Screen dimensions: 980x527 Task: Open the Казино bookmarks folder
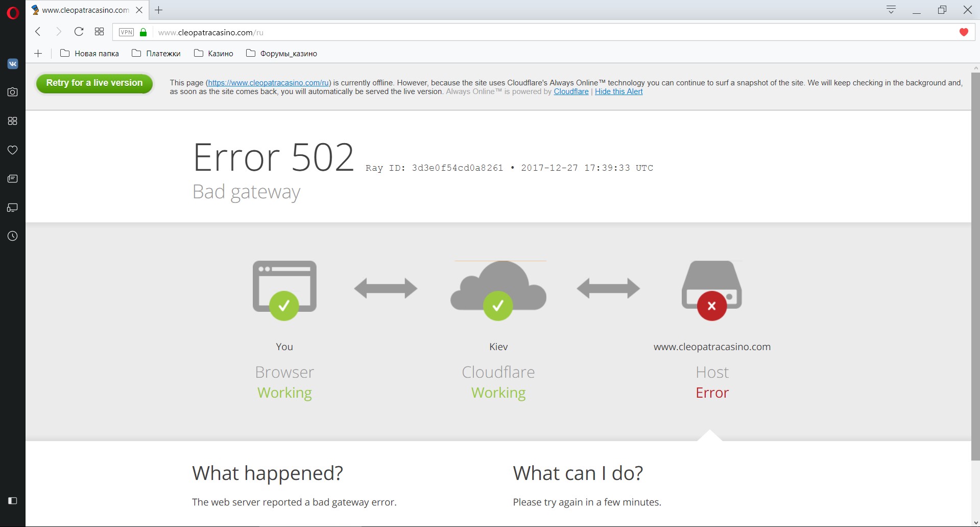point(213,53)
